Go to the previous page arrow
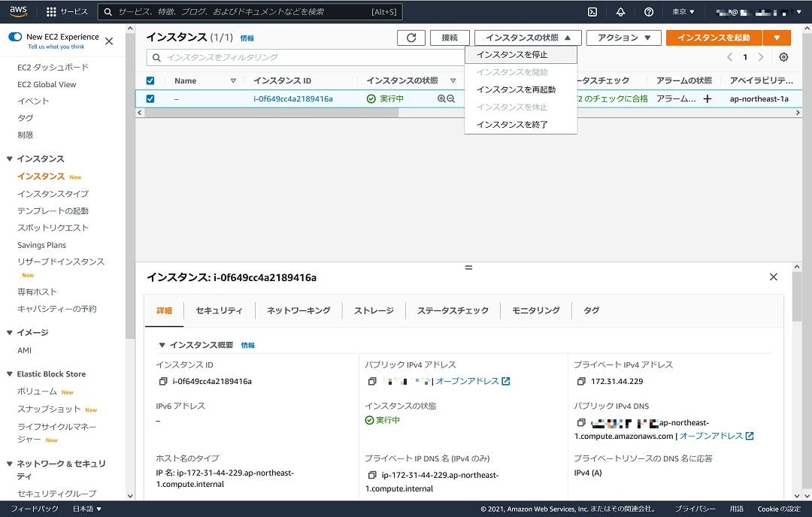812x517 pixels. pos(729,57)
